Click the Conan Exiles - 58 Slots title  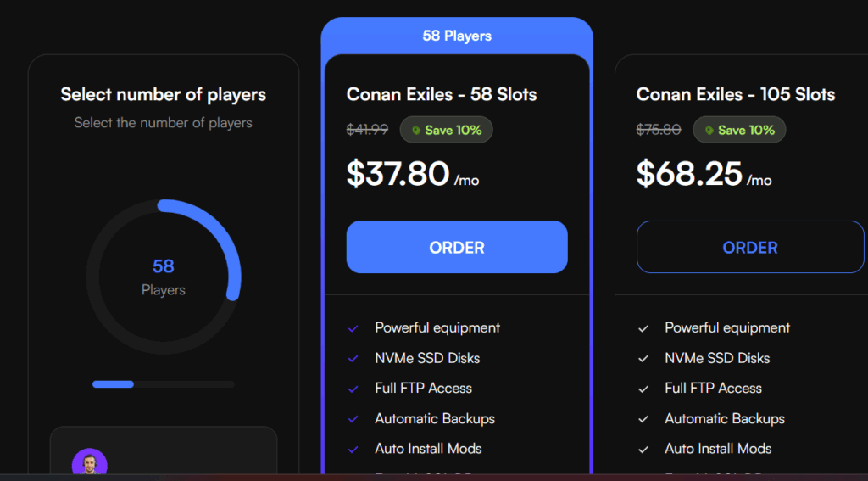(x=442, y=94)
